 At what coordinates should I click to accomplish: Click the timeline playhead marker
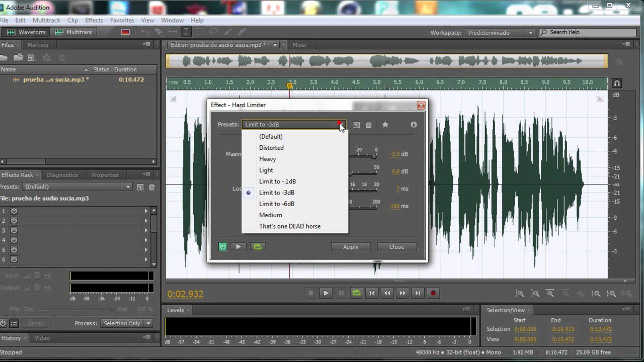(289, 86)
